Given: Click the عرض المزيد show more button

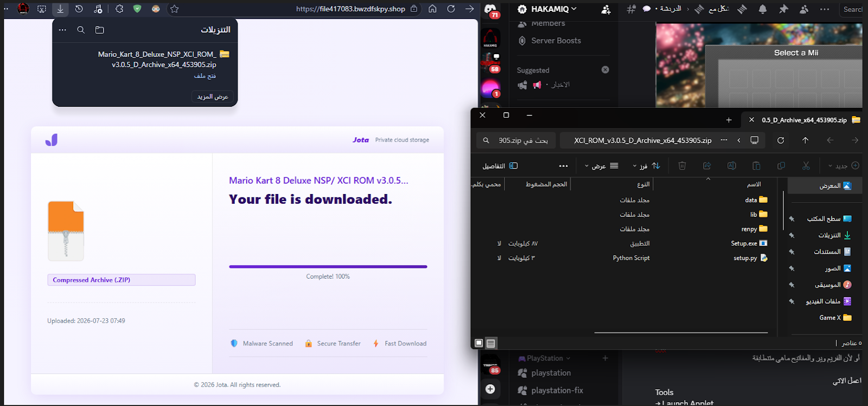Looking at the screenshot, I should [x=213, y=96].
